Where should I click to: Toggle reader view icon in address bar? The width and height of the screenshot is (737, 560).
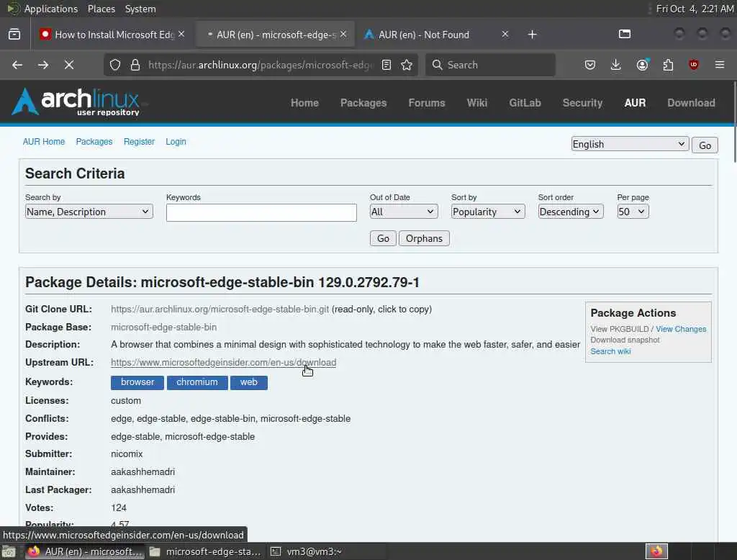(x=386, y=65)
